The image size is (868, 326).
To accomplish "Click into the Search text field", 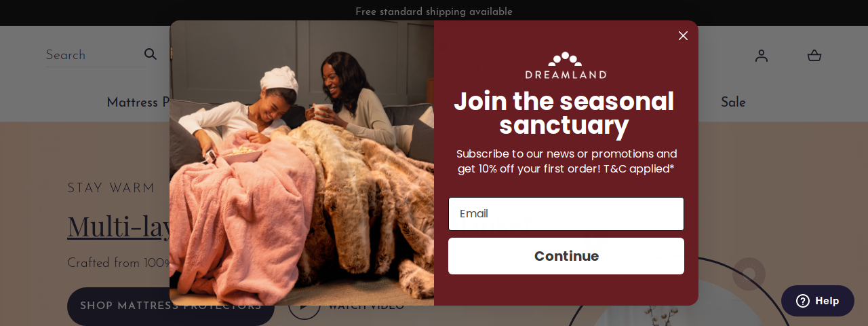I will coord(92,55).
